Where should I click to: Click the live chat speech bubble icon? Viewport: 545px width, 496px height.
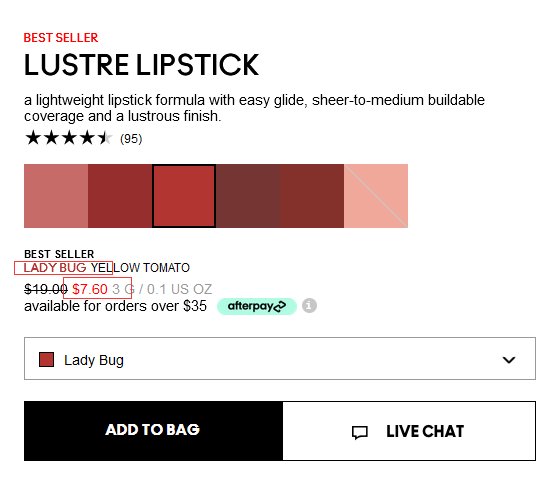(359, 432)
